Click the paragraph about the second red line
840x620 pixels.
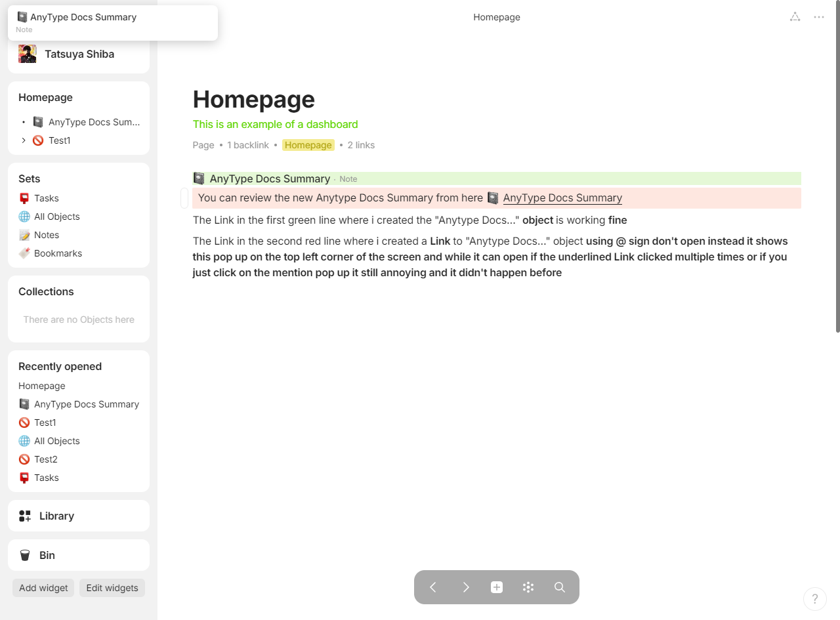click(x=490, y=257)
